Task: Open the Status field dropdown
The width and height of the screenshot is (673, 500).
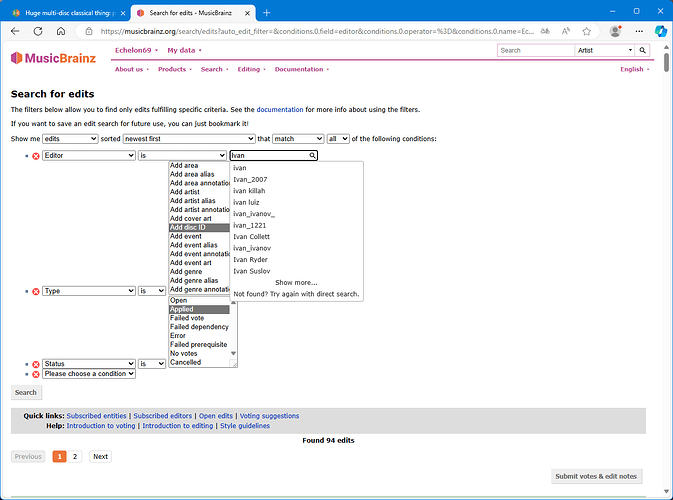Action: click(89, 364)
